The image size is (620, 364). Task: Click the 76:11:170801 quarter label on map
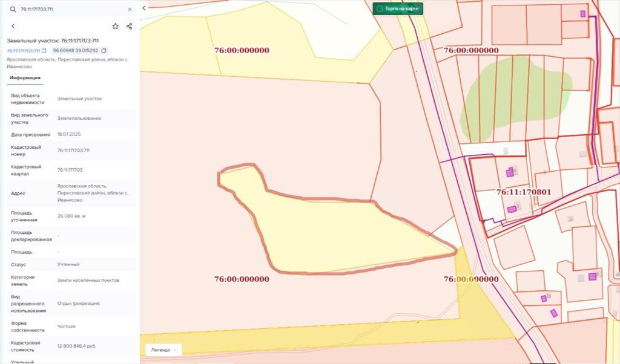[523, 192]
